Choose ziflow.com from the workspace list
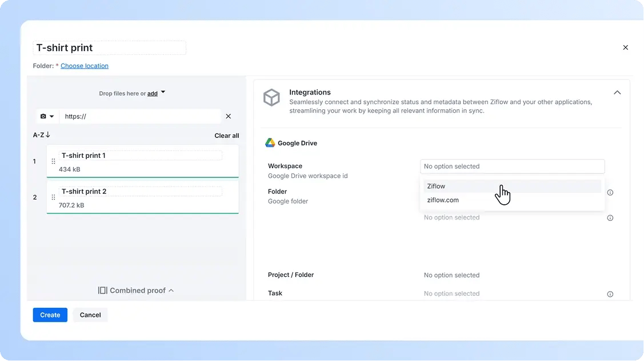The image size is (644, 361). 442,200
